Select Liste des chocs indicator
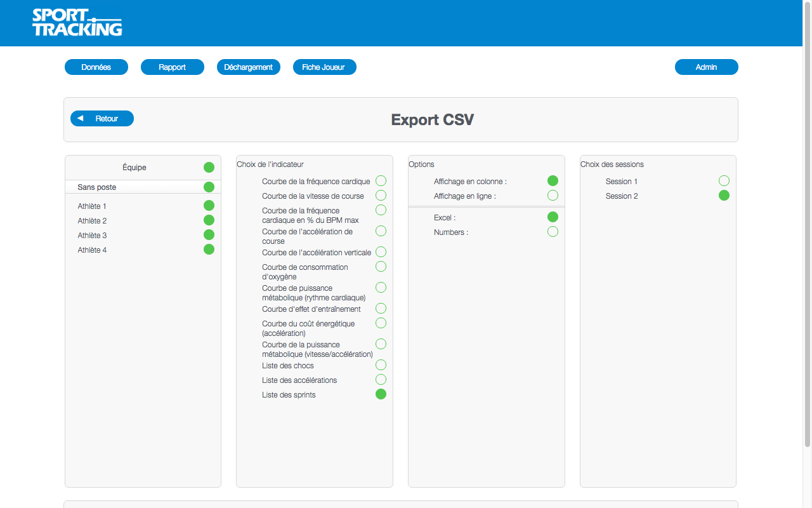This screenshot has width=812, height=508. click(381, 365)
